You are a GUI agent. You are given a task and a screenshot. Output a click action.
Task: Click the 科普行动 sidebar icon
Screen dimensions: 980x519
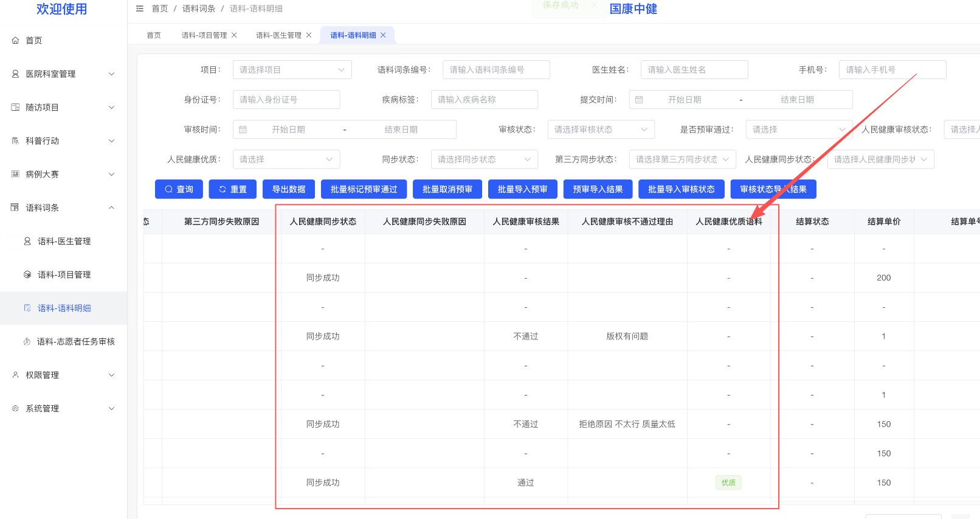(x=15, y=141)
